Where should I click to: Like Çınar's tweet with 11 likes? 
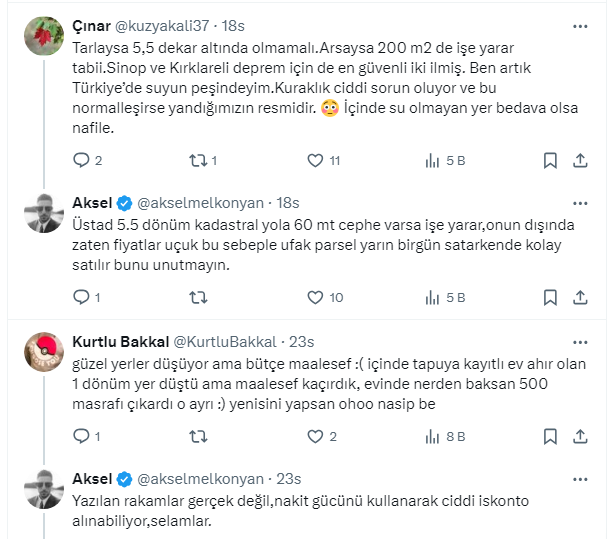click(x=315, y=160)
